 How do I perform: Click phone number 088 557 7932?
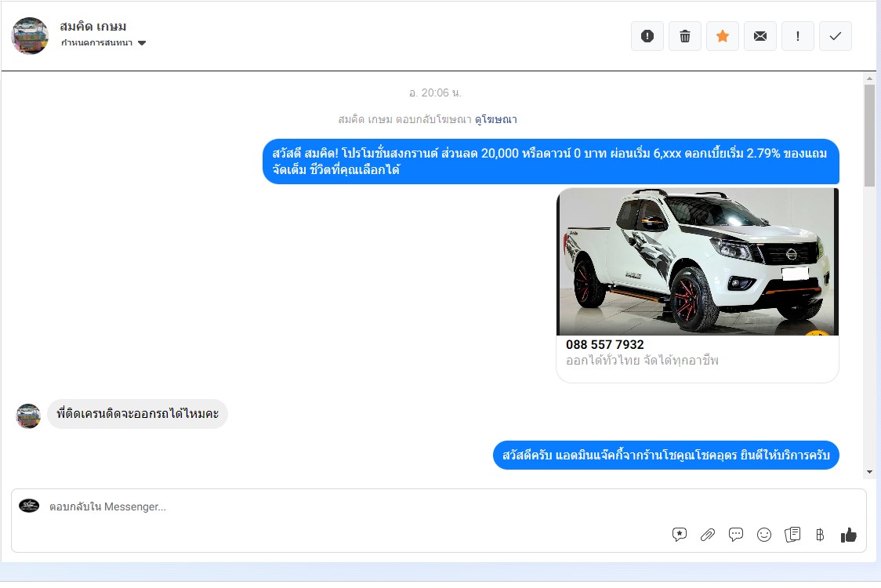click(x=604, y=345)
